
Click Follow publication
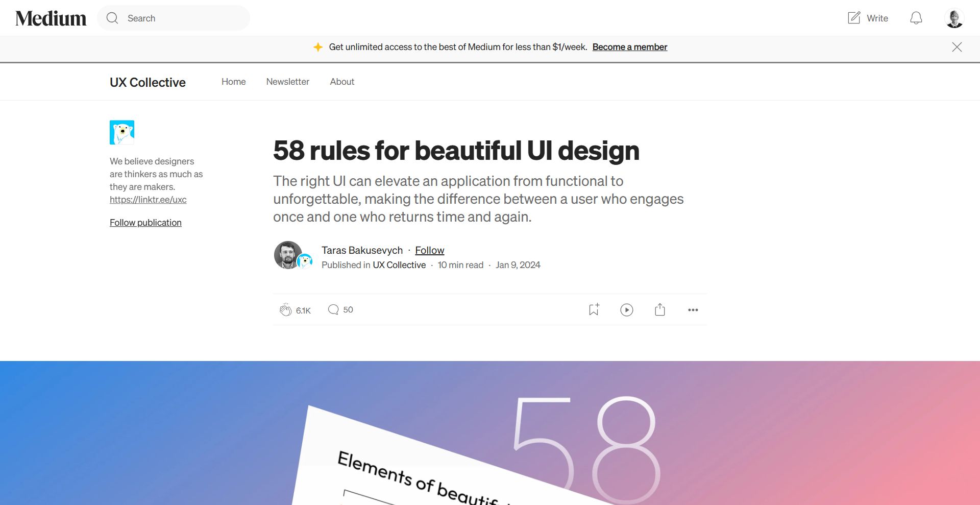(x=145, y=223)
